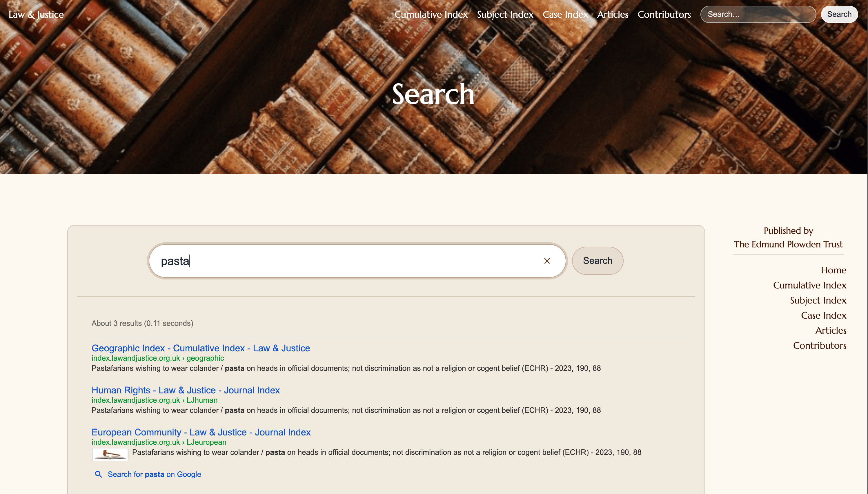Open Contributors in top navigation bar
This screenshot has width=868, height=494.
point(664,14)
